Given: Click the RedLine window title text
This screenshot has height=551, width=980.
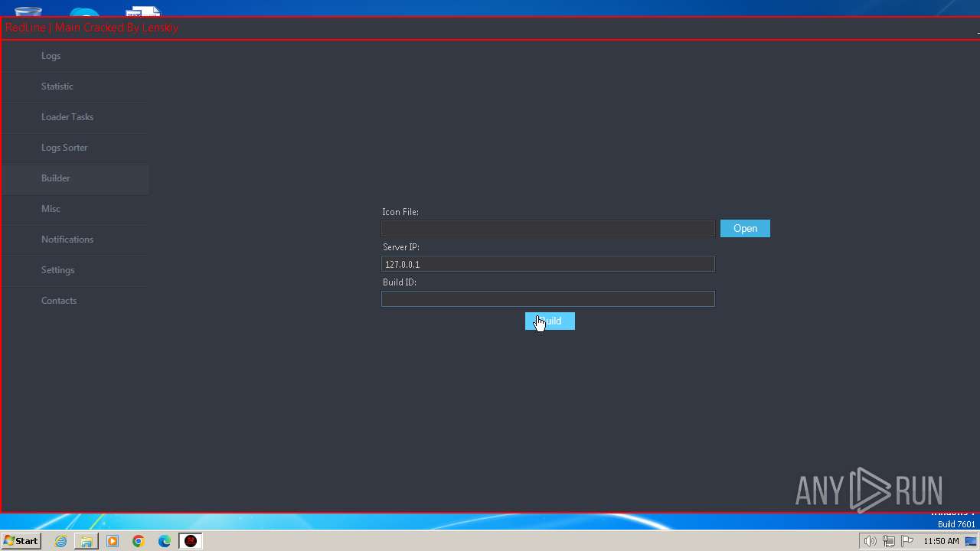Looking at the screenshot, I should point(92,28).
